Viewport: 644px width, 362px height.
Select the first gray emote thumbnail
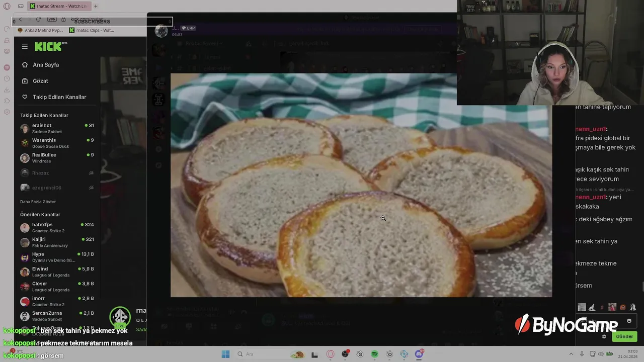[582, 307]
